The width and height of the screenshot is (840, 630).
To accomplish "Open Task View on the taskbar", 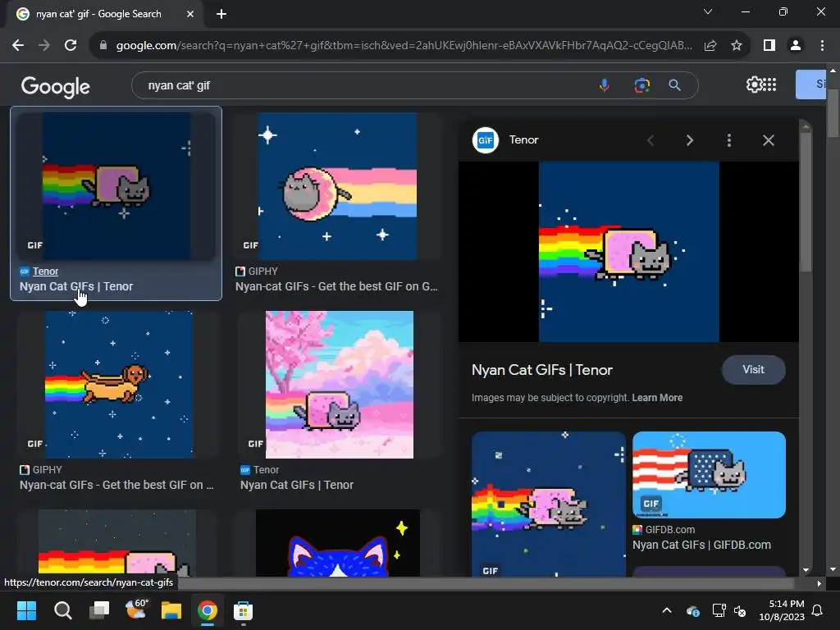I will coord(99,610).
